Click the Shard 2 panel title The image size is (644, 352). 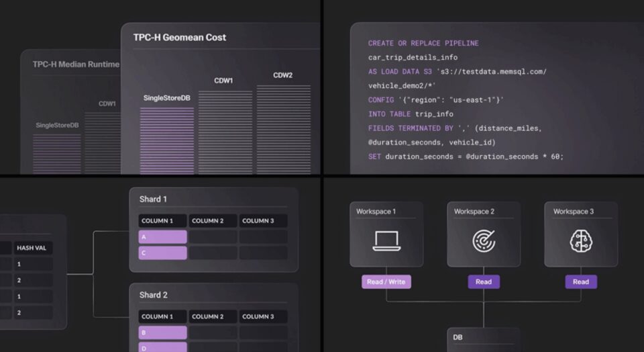154,295
